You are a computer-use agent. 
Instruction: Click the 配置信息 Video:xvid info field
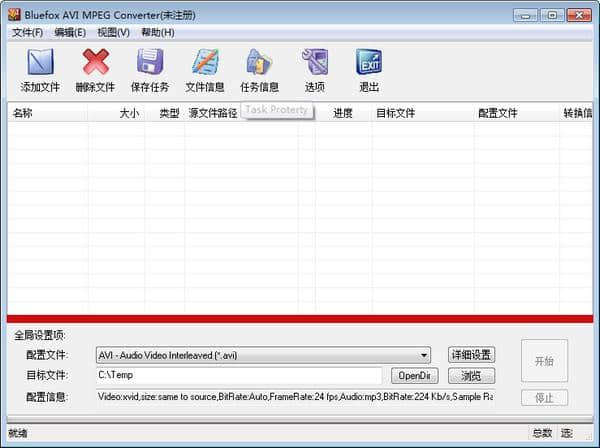point(295,397)
